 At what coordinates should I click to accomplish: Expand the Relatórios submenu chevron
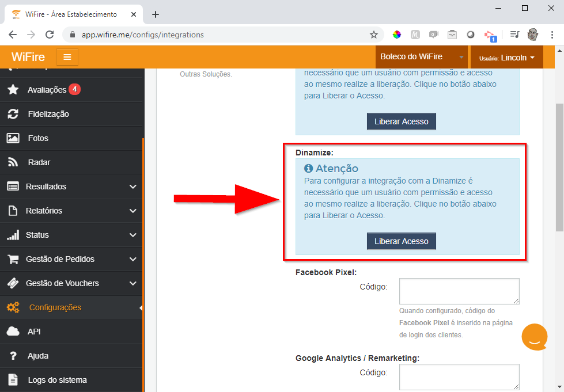point(133,211)
